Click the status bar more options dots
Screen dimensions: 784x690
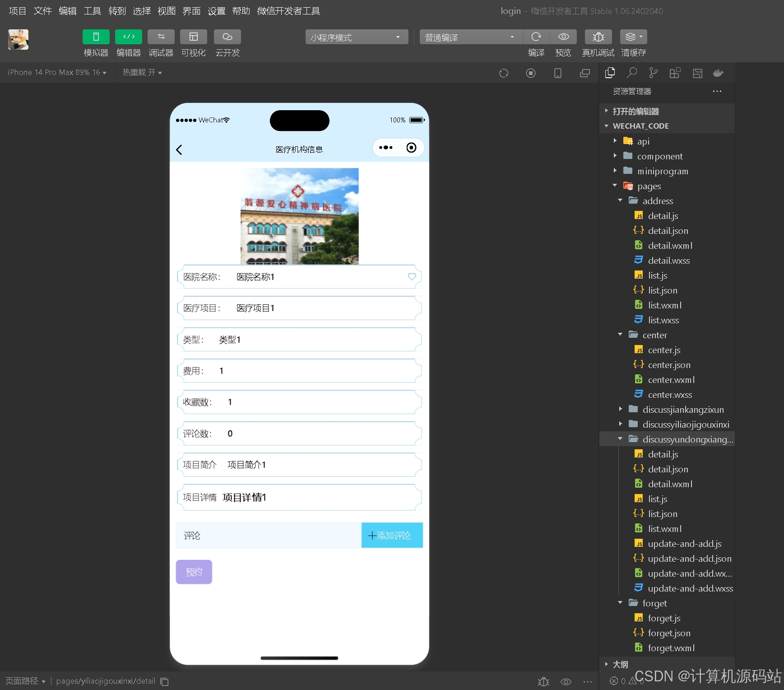[588, 681]
